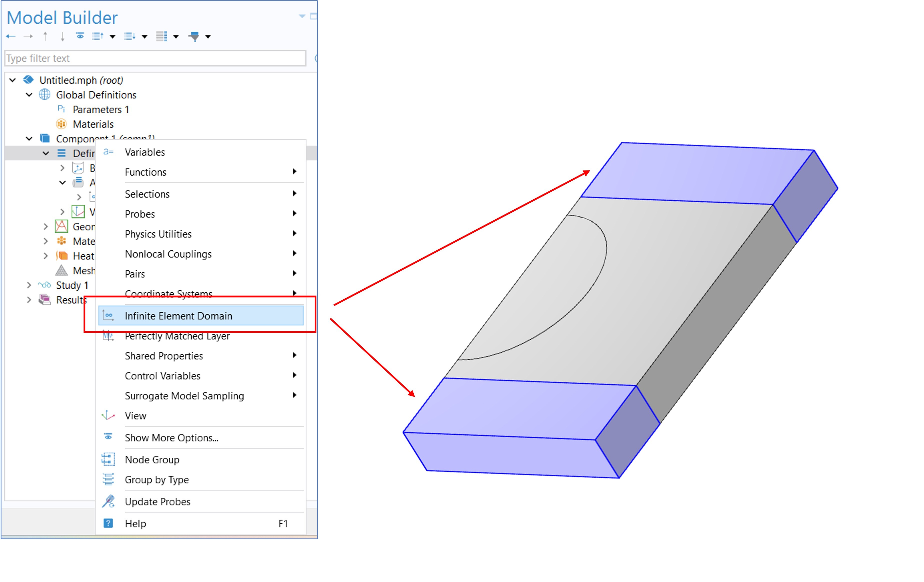Viewport: 924px width, 582px height.
Task: Open the Help menu entry
Action: [x=136, y=523]
